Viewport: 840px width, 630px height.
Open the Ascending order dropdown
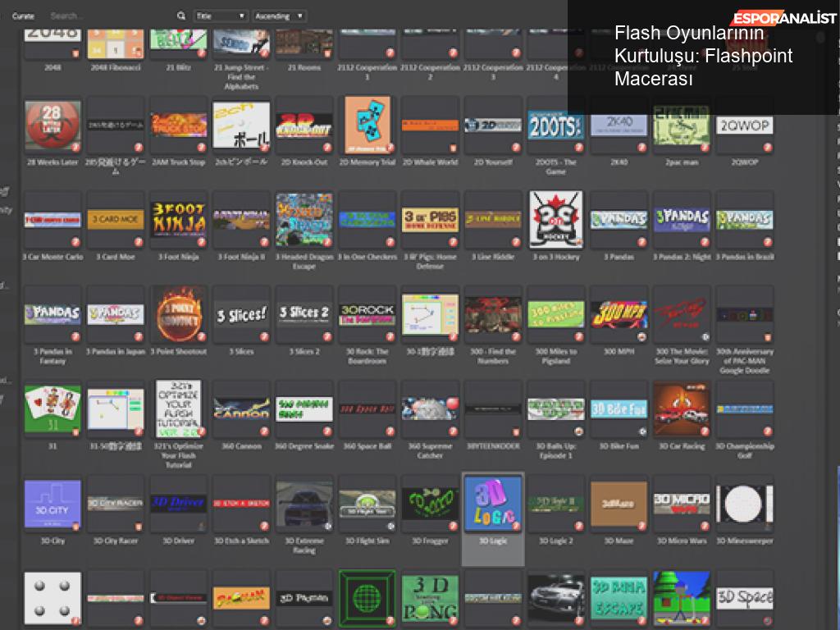[x=279, y=16]
